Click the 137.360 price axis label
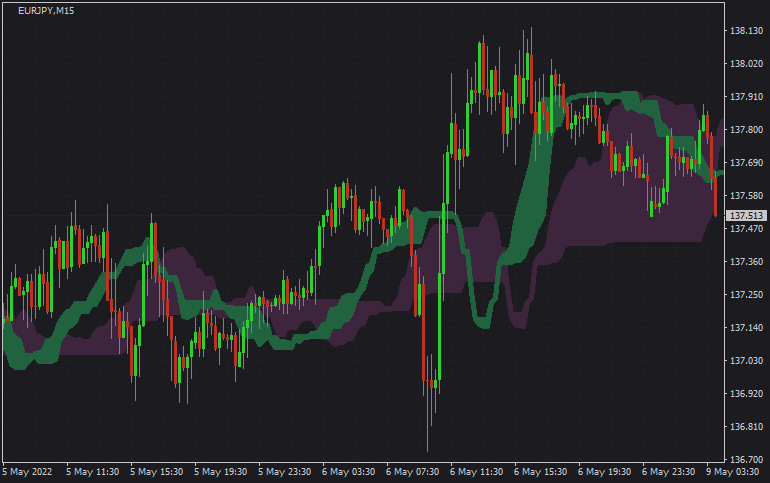The height and width of the screenshot is (483, 770). click(x=746, y=262)
